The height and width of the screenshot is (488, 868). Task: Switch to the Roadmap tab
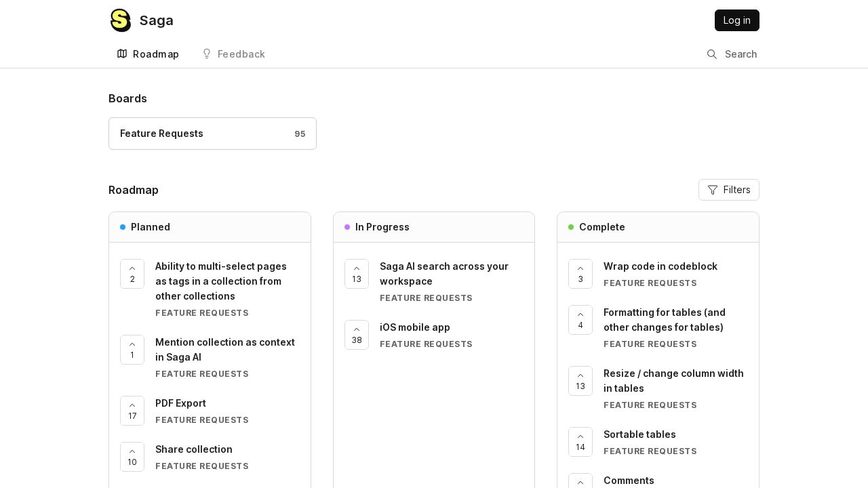pyautogui.click(x=148, y=54)
